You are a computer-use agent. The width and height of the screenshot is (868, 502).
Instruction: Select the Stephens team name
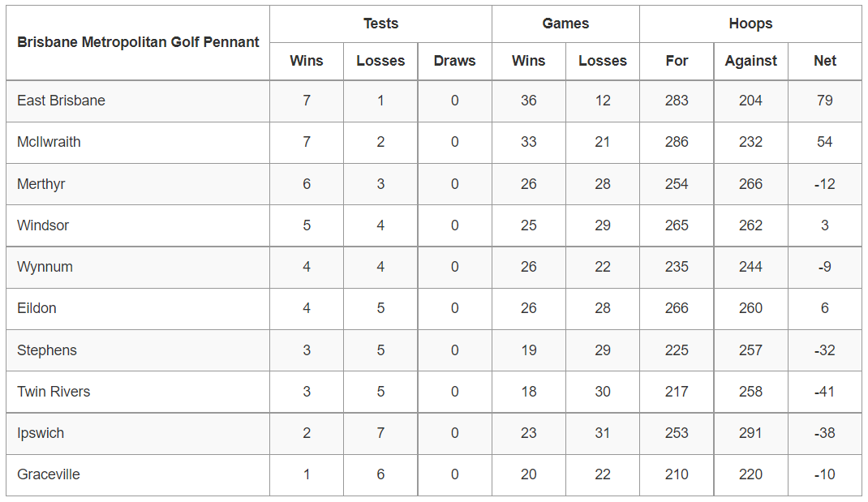tap(47, 350)
